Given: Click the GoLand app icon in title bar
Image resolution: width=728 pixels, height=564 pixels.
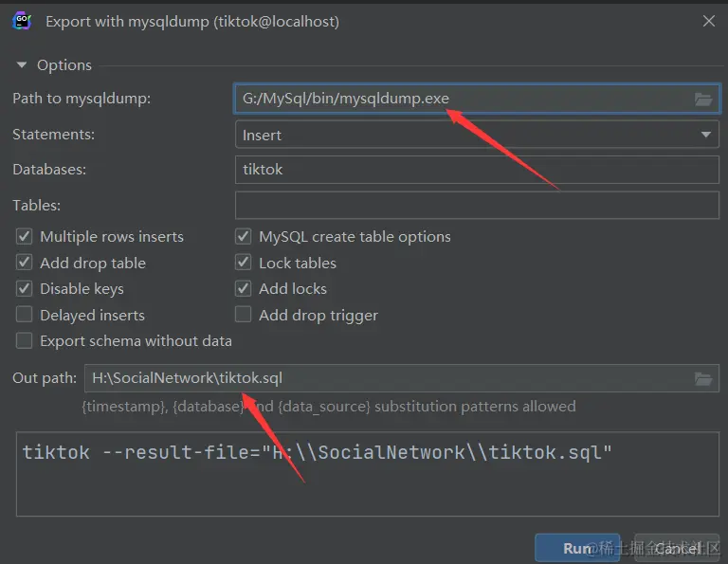Looking at the screenshot, I should 21,21.
